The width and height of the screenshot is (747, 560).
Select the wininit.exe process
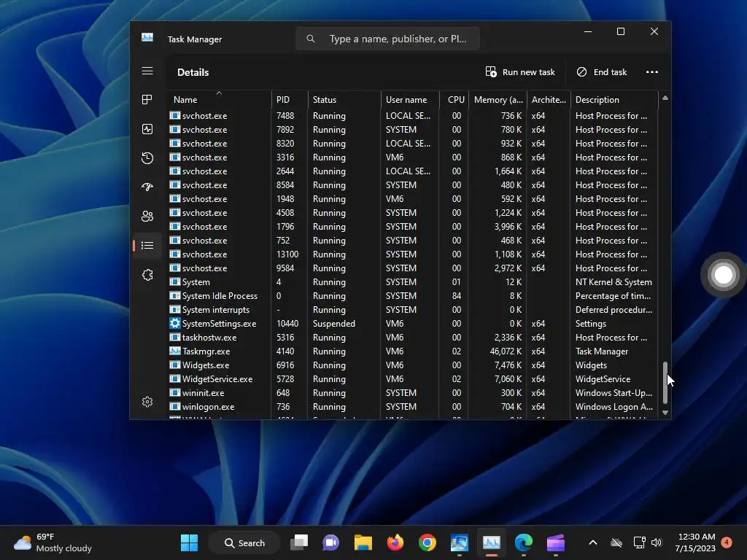point(413,393)
